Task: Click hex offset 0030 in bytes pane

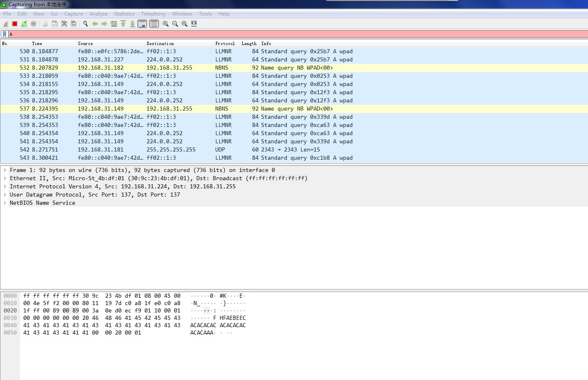Action: [10, 318]
